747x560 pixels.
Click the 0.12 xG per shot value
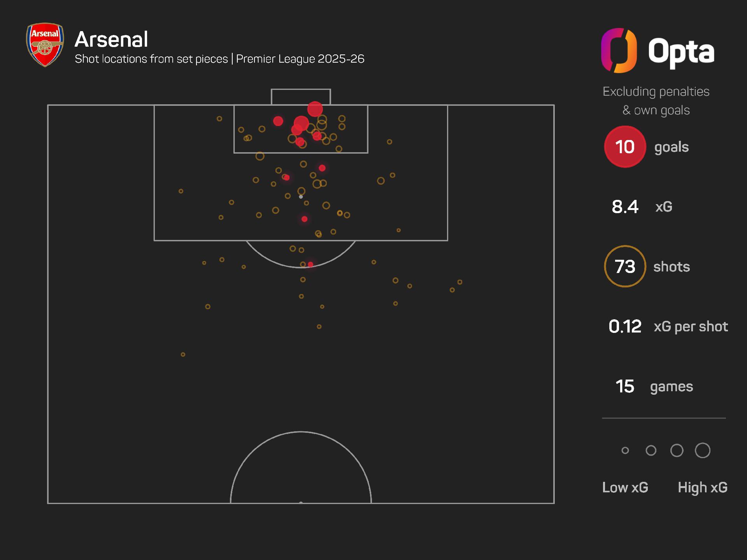pyautogui.click(x=625, y=326)
